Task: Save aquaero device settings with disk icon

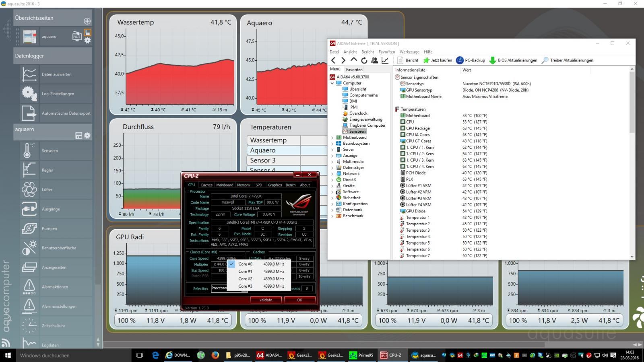Action: 79,136
